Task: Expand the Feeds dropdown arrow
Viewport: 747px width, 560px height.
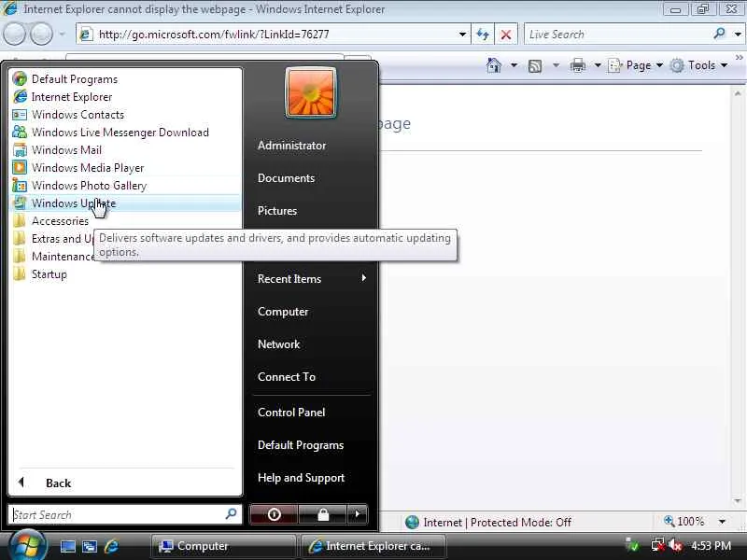Action: pos(556,65)
